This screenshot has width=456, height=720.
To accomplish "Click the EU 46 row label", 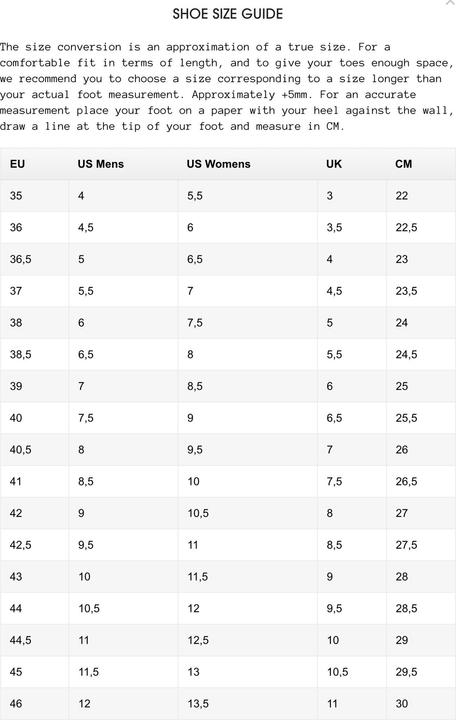I will (x=16, y=703).
